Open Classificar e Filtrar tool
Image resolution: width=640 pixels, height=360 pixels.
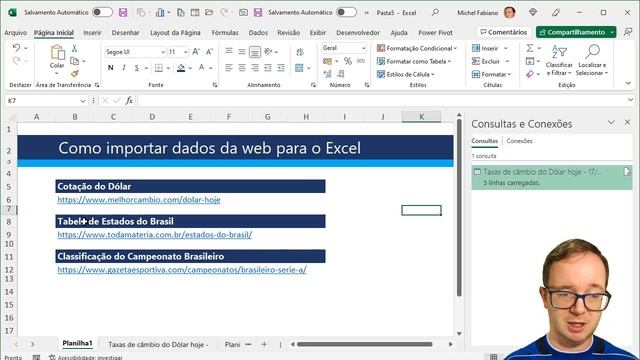(x=559, y=60)
